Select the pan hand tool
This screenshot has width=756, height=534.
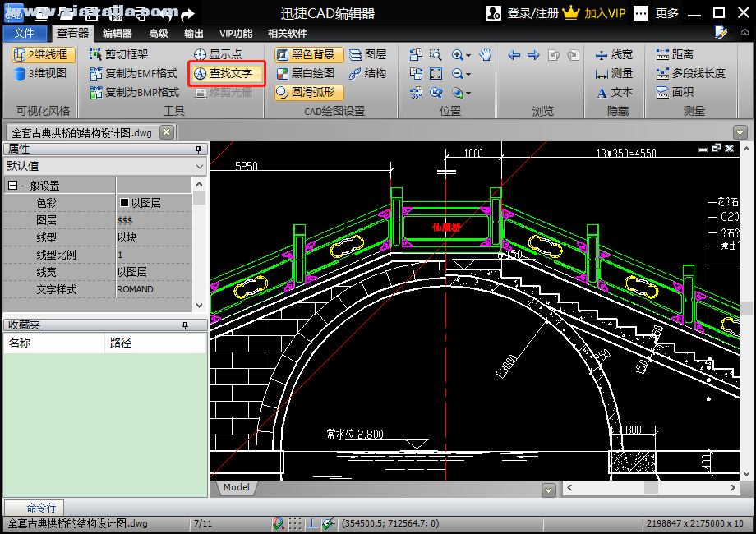[486, 54]
